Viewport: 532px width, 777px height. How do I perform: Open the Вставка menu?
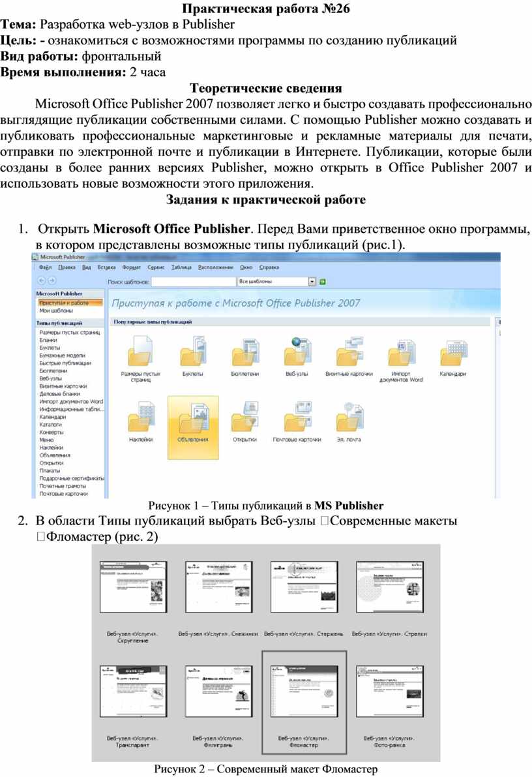[x=106, y=267]
